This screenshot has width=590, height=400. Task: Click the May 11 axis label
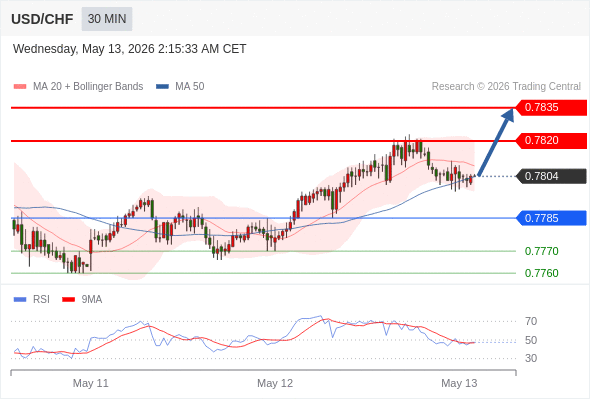(91, 383)
